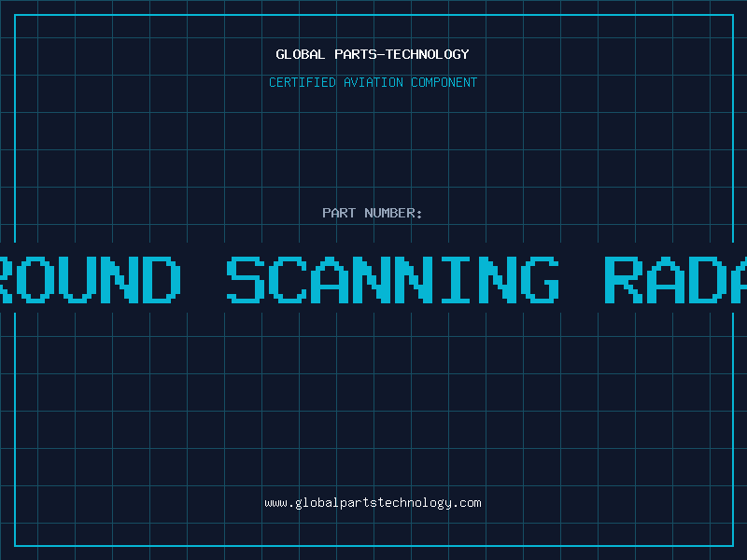Click the letter D ending ROUND
Screen dimensions: 747x560
click(159, 279)
